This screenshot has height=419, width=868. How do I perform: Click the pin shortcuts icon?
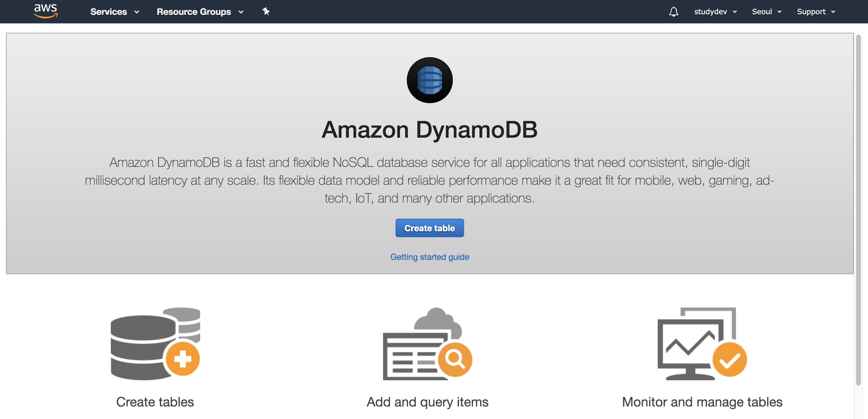[x=266, y=11]
